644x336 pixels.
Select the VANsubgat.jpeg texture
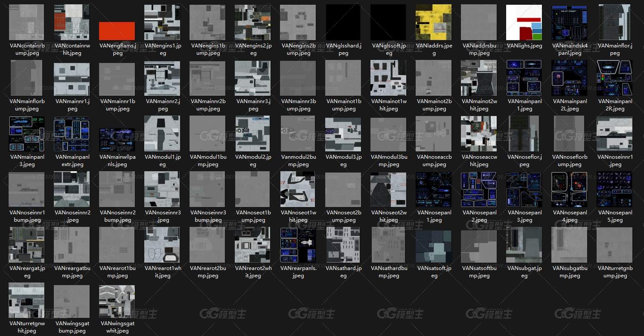click(524, 245)
